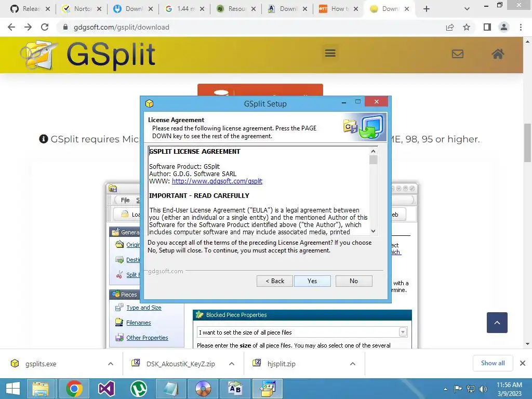Image resolution: width=532 pixels, height=399 pixels.
Task: Open the Windows Start button
Action: pyautogui.click(x=13, y=389)
